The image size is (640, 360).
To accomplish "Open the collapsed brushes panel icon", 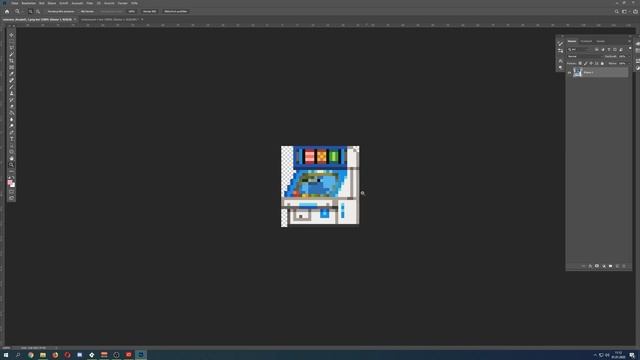I will click(x=560, y=43).
